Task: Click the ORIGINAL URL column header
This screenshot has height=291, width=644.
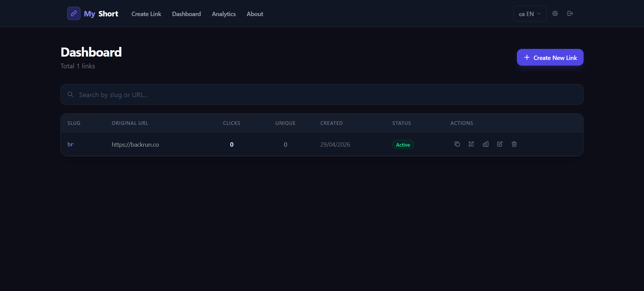Action: click(x=130, y=123)
